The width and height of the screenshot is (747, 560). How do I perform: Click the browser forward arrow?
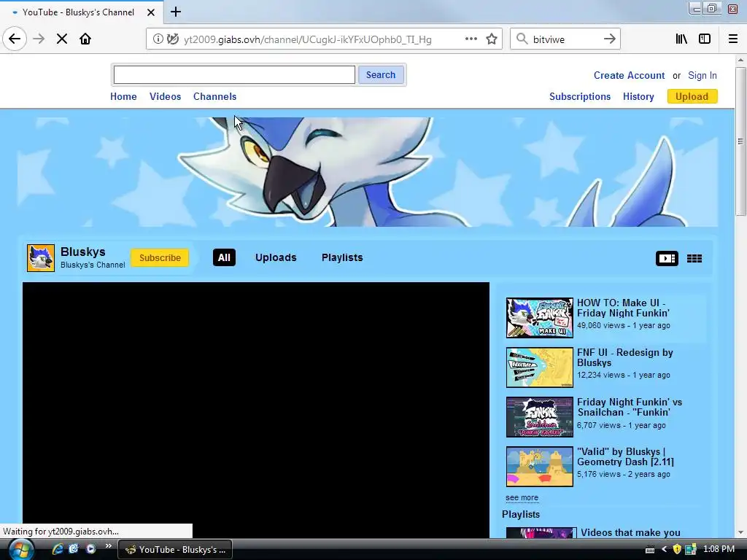[39, 39]
